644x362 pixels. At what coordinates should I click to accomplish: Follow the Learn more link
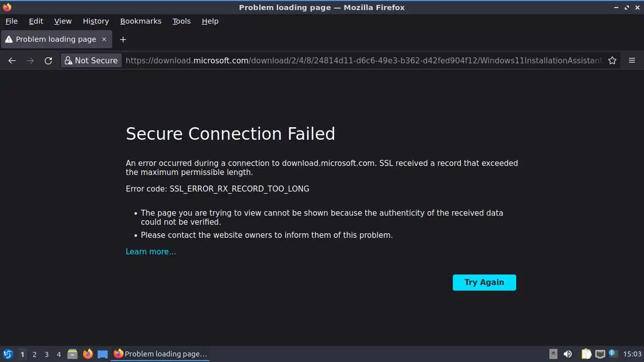(150, 251)
